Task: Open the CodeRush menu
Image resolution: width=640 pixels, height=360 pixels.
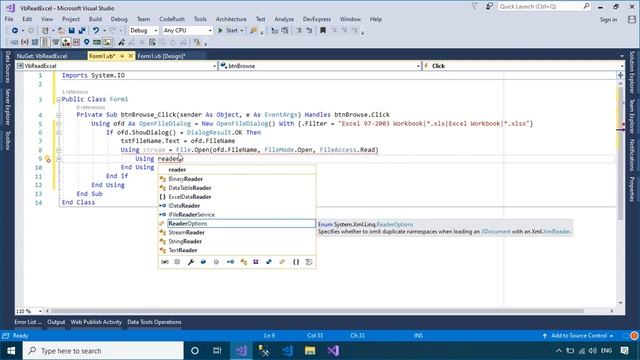Action: coord(172,19)
